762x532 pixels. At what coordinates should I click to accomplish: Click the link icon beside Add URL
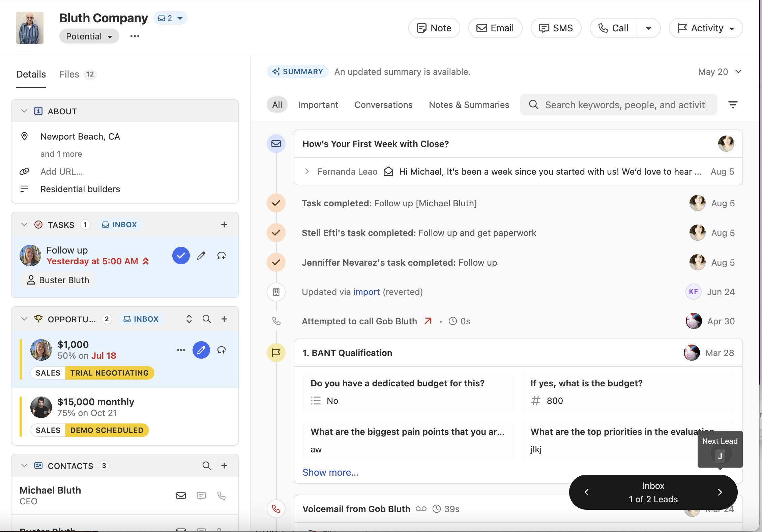(24, 172)
